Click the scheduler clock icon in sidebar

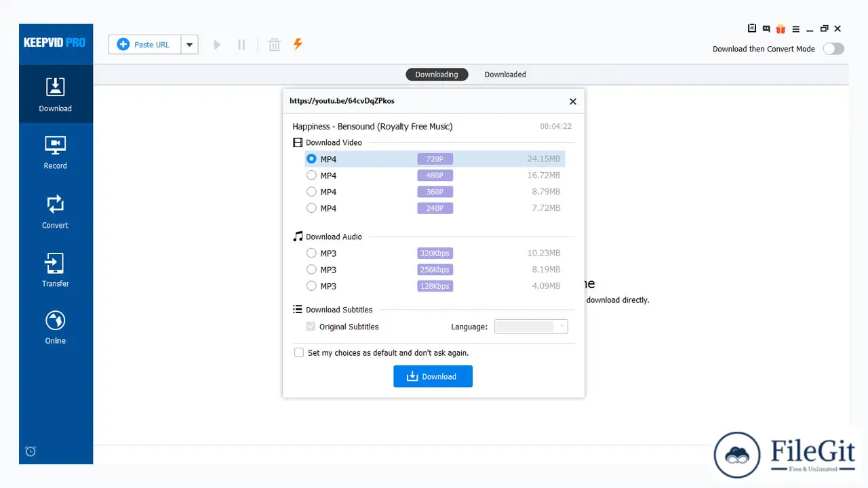[31, 451]
